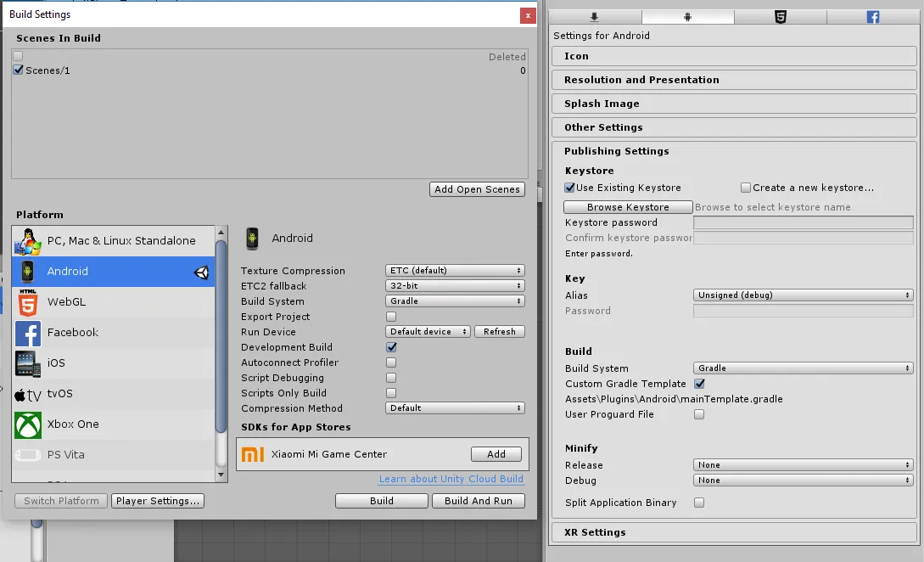This screenshot has height=562, width=924.
Task: Open Player Settings button
Action: click(158, 501)
